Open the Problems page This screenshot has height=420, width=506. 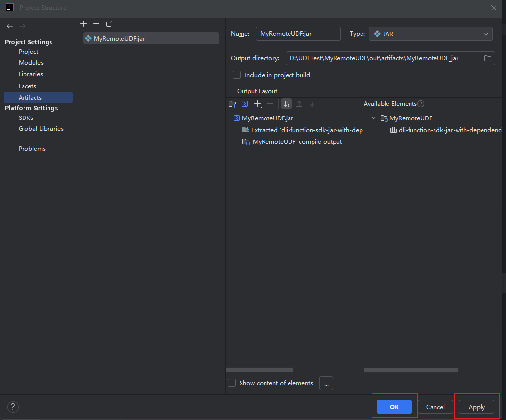(32, 149)
